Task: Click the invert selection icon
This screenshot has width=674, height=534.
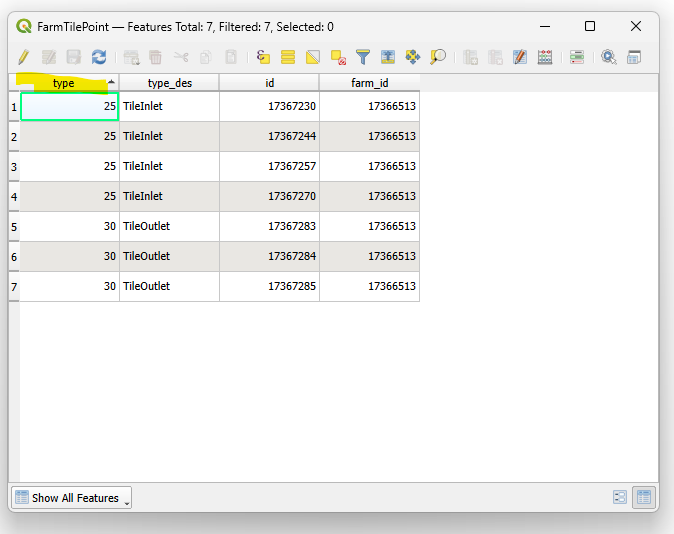Action: (313, 57)
